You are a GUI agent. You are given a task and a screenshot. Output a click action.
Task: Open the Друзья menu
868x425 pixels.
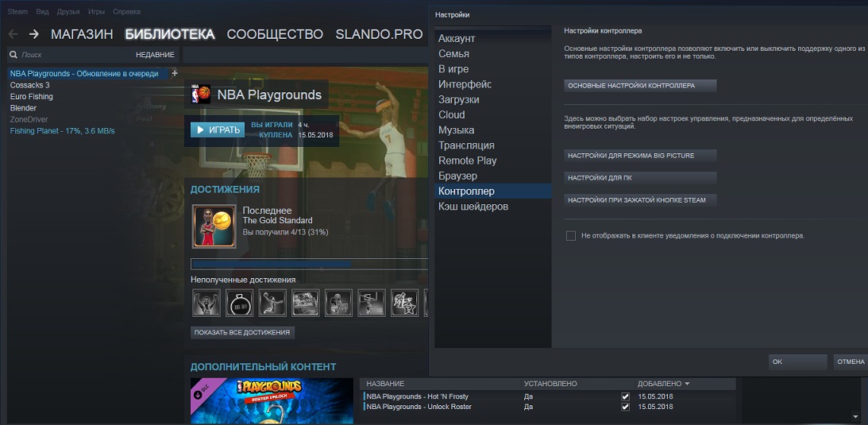tap(68, 12)
